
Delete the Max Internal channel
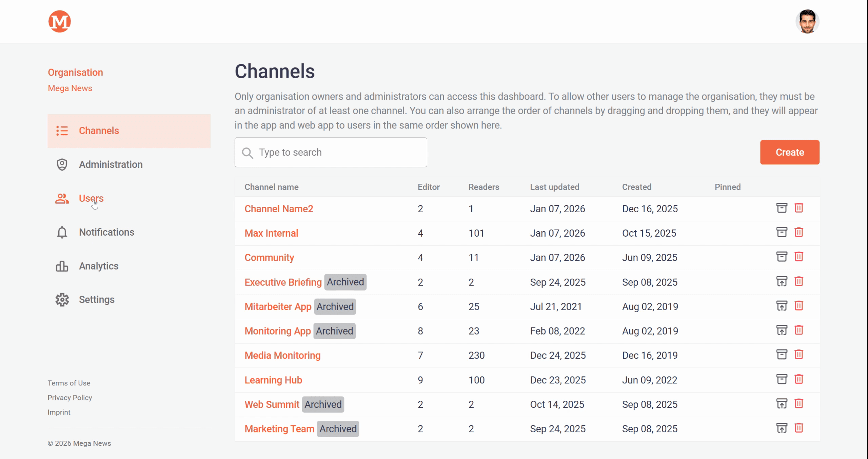798,232
